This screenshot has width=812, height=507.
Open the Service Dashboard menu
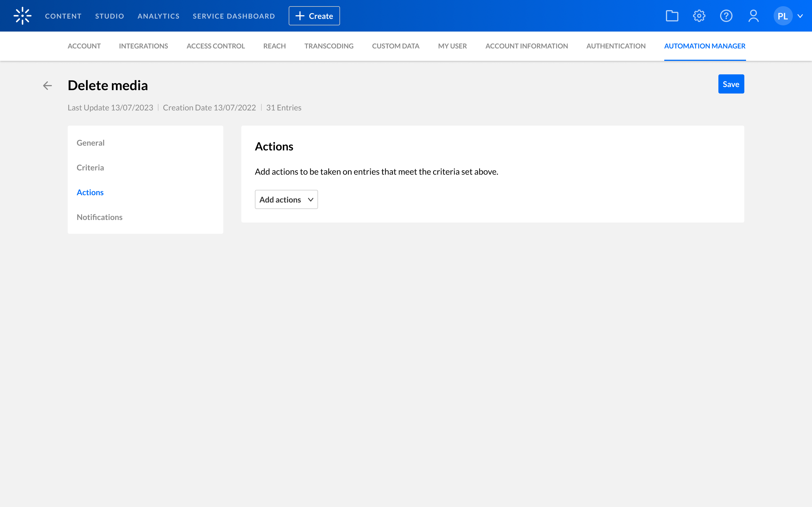pyautogui.click(x=233, y=16)
